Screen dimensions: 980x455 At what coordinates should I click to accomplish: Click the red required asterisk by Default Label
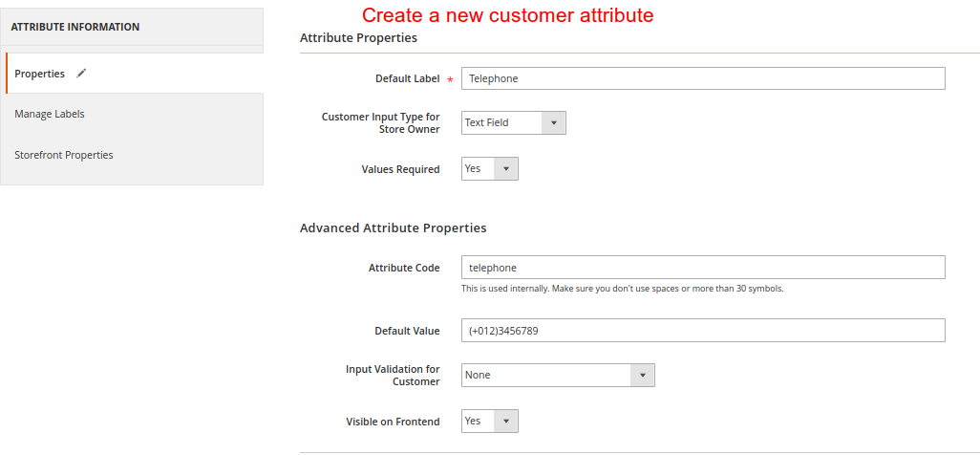pyautogui.click(x=450, y=79)
